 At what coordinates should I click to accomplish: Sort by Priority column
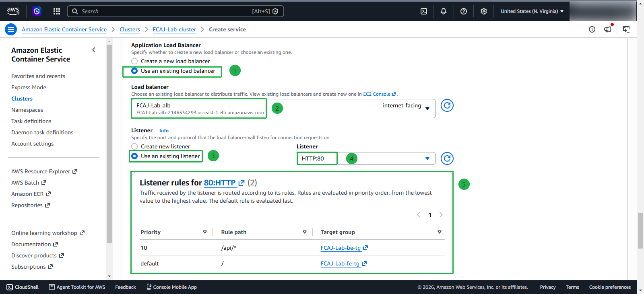(205, 232)
